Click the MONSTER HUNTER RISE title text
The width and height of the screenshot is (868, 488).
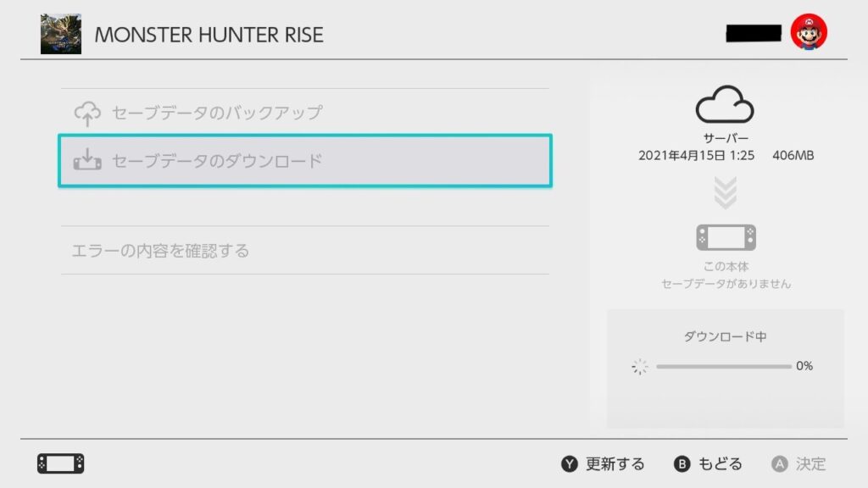point(209,35)
